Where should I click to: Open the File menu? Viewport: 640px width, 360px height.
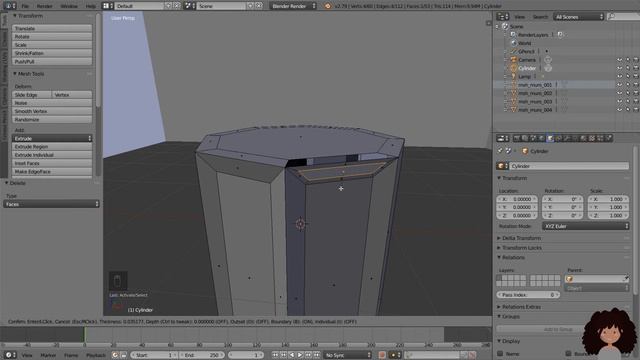[25, 6]
